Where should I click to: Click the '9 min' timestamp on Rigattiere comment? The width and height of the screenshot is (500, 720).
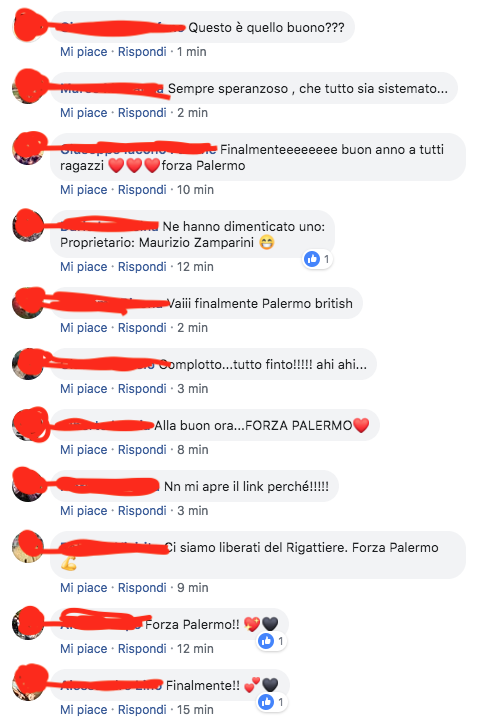193,588
